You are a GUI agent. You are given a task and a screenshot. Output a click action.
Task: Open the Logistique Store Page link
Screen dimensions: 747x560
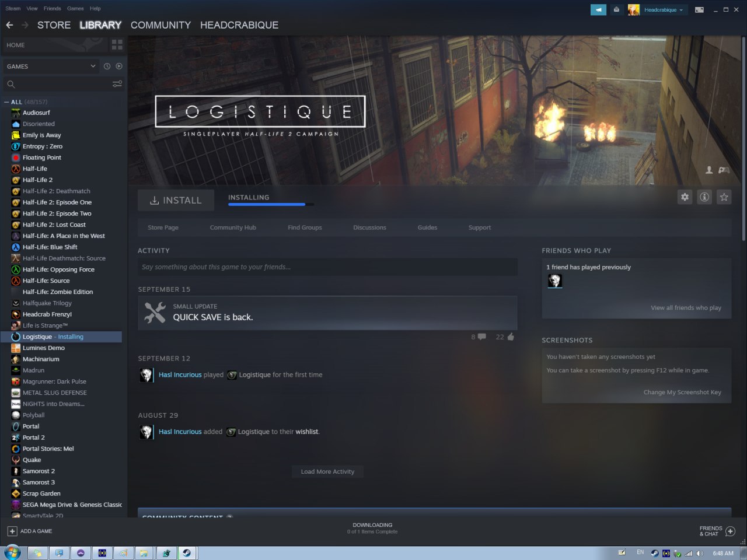click(x=163, y=228)
